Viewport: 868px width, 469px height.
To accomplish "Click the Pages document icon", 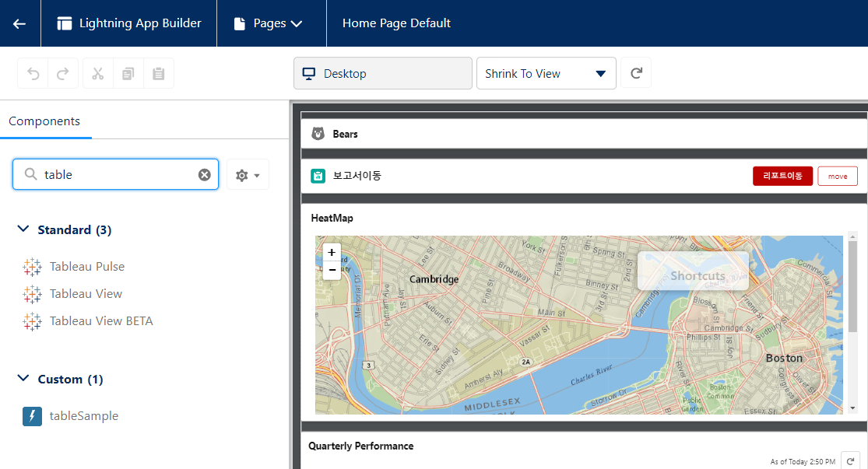I will coord(239,24).
